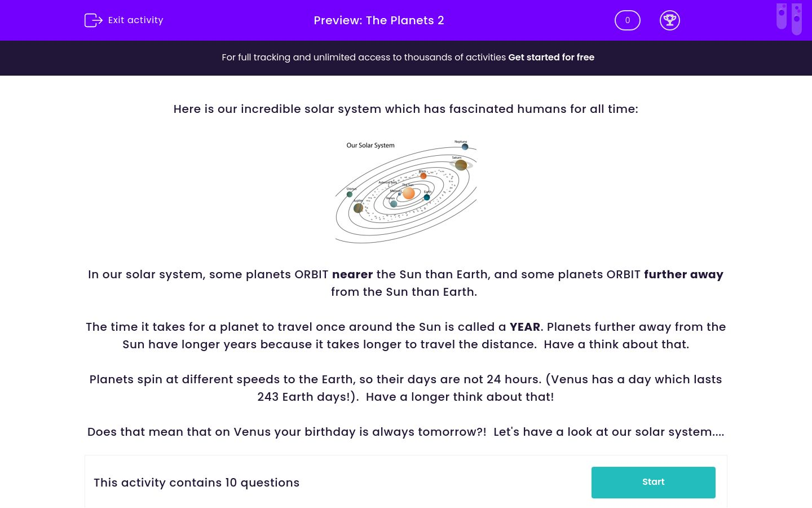Click Mercury next to the Sun
The width and height of the screenshot is (812, 508).
400,194
